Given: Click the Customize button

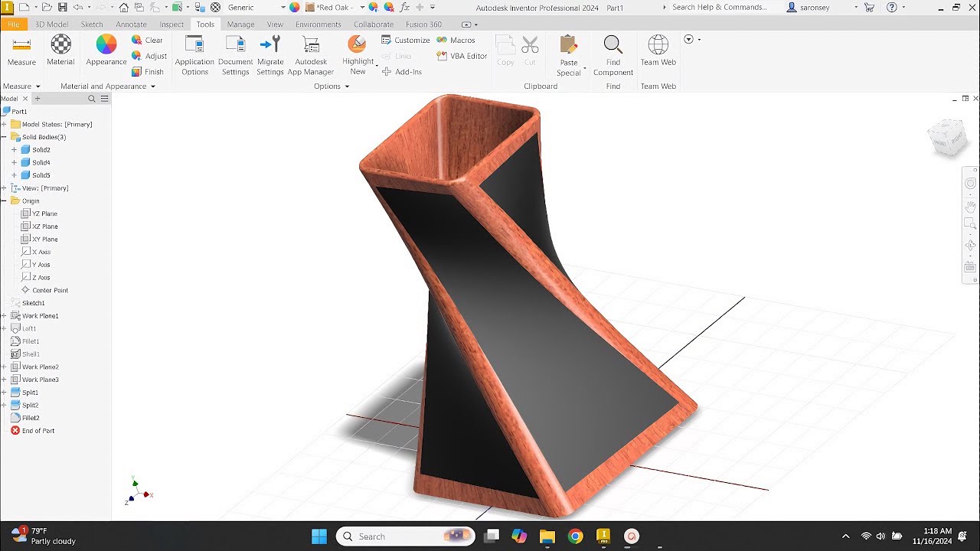Looking at the screenshot, I should click(406, 41).
